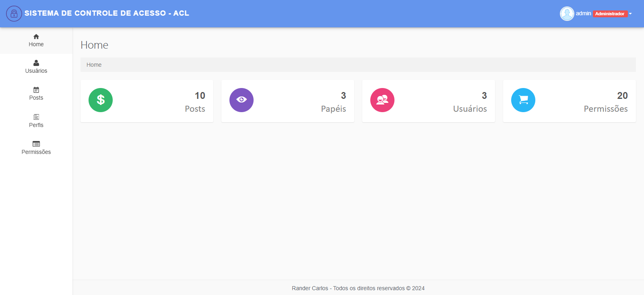The width and height of the screenshot is (644, 295).
Task: Click the count 3 on Papéis card
Action: coord(343,96)
